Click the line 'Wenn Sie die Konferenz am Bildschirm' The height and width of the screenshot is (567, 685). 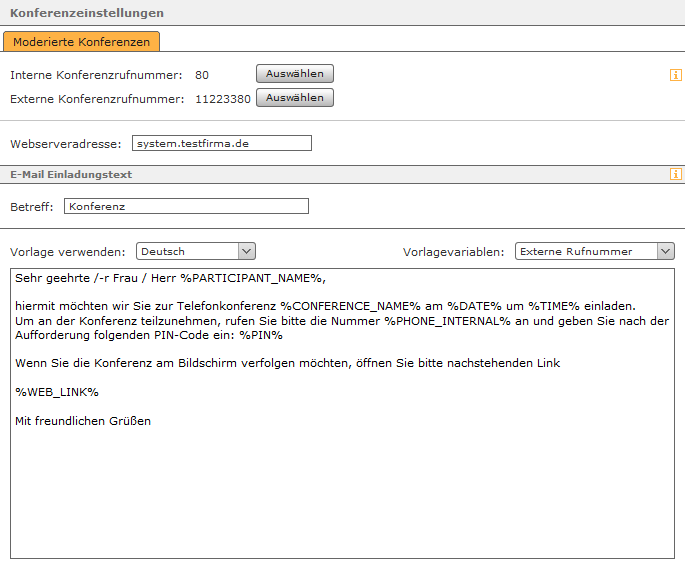287,363
